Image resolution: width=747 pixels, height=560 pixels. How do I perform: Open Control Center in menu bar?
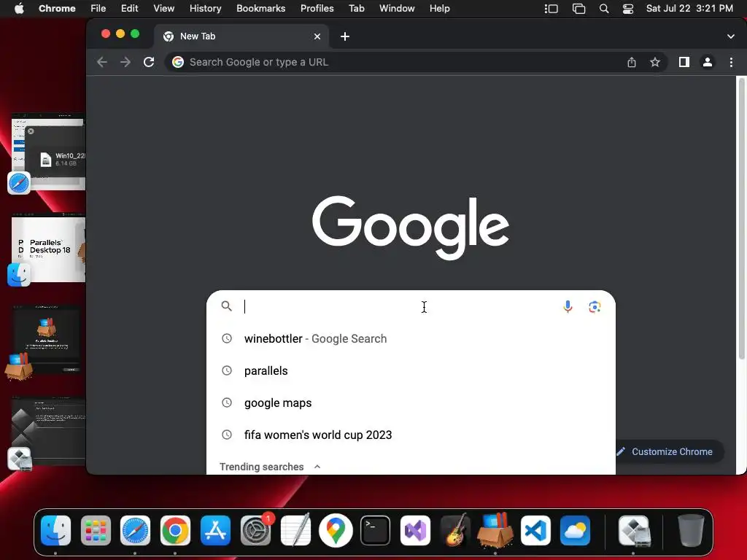(x=628, y=9)
